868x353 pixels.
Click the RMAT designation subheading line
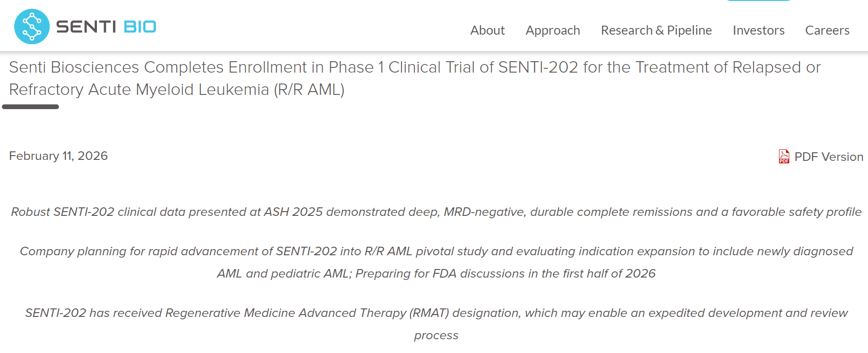[x=436, y=313]
